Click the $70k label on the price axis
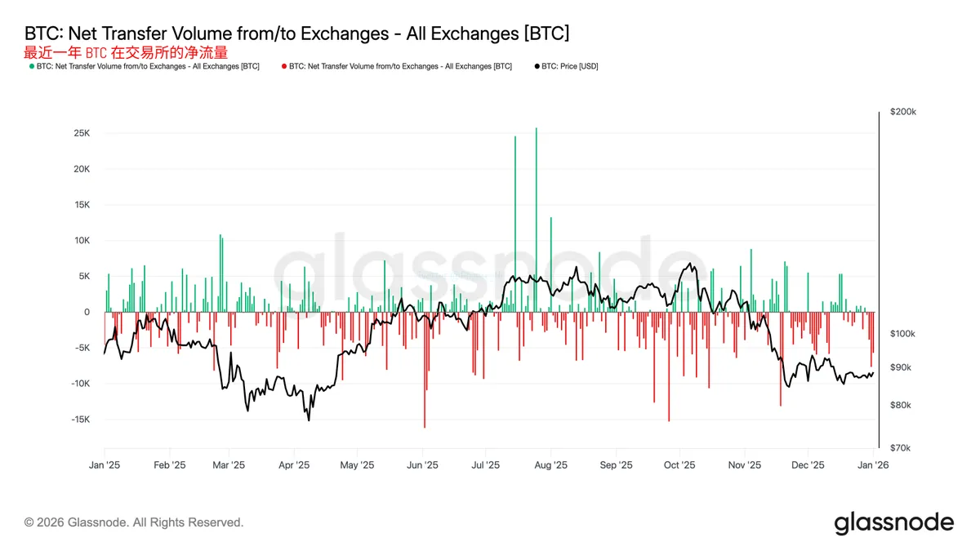Image resolution: width=980 pixels, height=551 pixels. coord(901,448)
